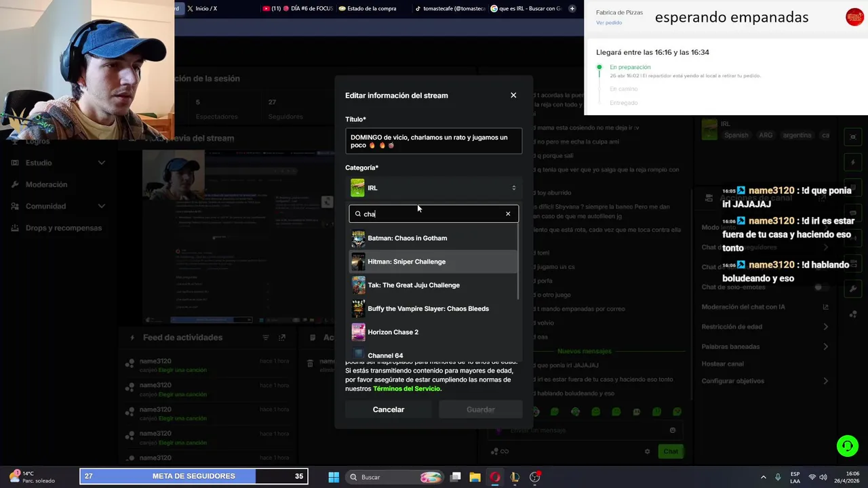868x488 pixels.
Task: Click the top square icon in right rail
Action: [853, 137]
